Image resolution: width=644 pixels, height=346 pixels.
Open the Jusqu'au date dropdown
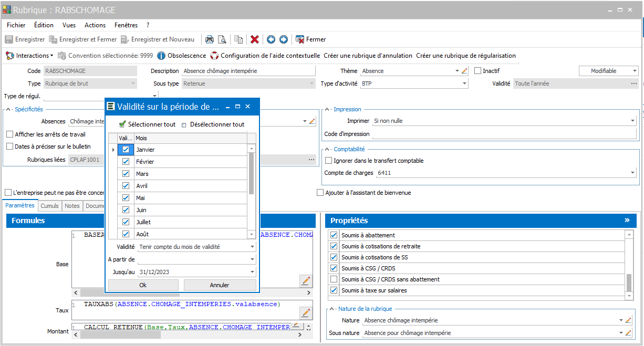[x=252, y=272]
